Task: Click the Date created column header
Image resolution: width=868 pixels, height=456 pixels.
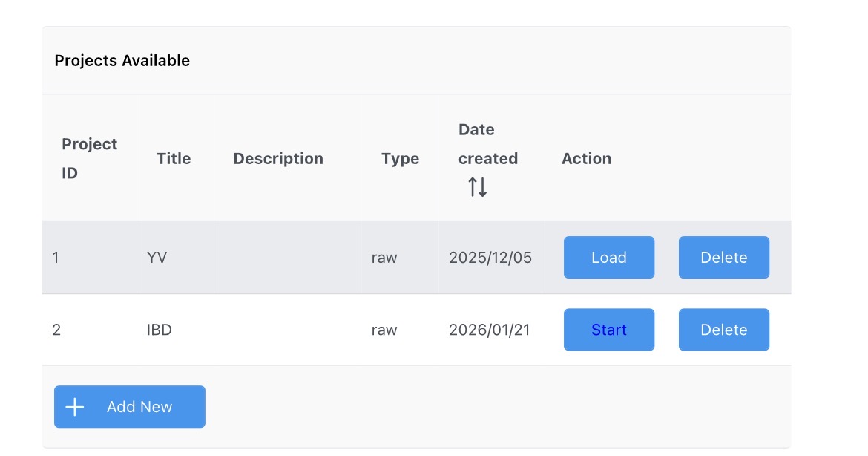Action: pyautogui.click(x=487, y=144)
